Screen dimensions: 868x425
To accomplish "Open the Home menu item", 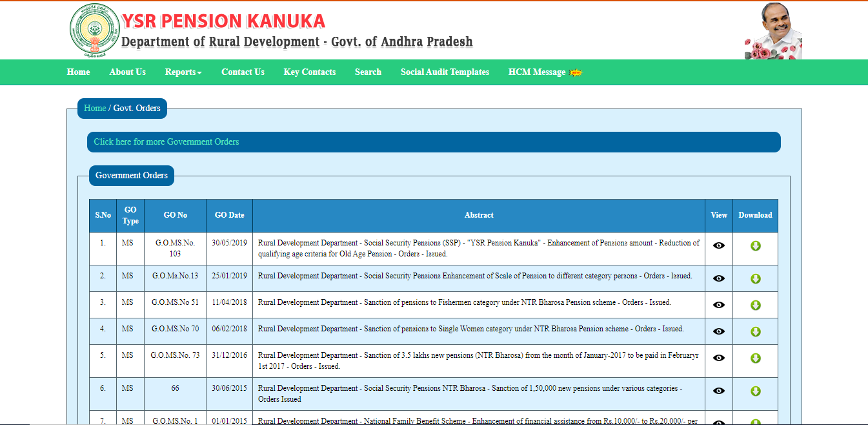I will (x=79, y=72).
